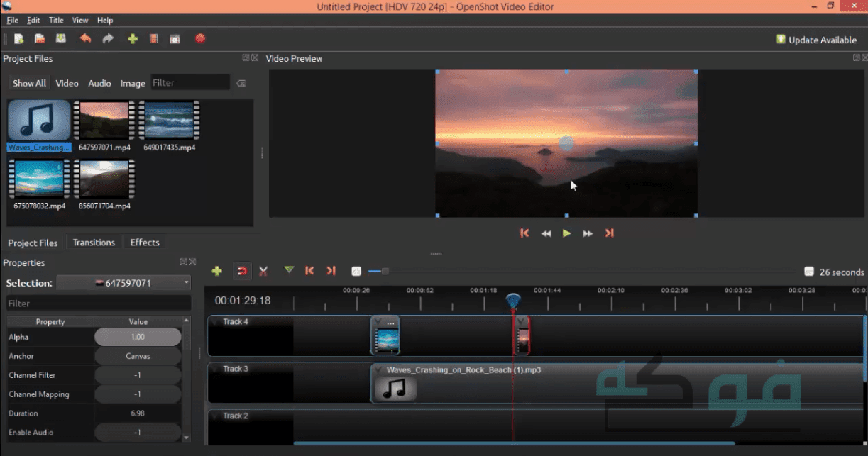The width and height of the screenshot is (868, 456).
Task: Filter project files by Video
Action: coord(67,83)
